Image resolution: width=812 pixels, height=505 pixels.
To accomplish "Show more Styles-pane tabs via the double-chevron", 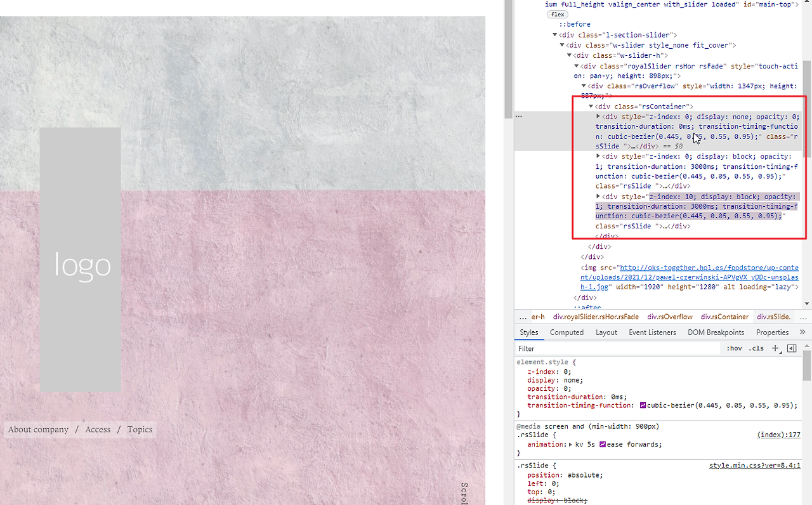I will point(802,332).
